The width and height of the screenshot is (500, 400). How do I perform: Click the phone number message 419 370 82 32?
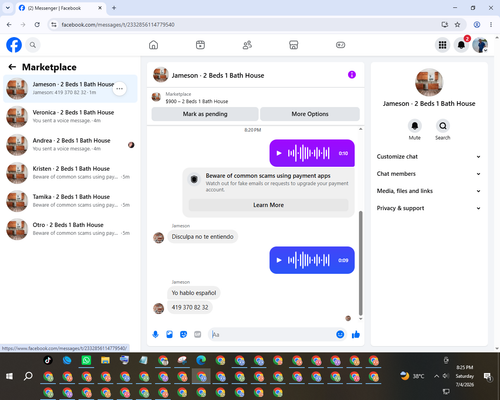(190, 307)
